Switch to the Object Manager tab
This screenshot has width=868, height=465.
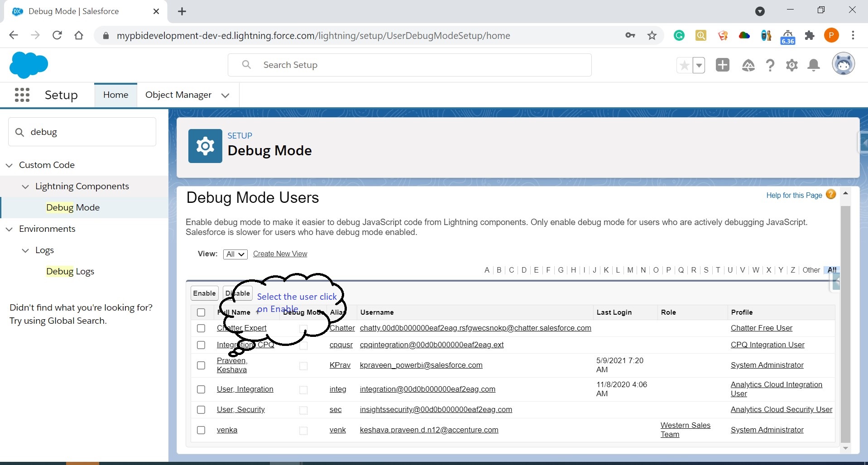[x=178, y=95]
